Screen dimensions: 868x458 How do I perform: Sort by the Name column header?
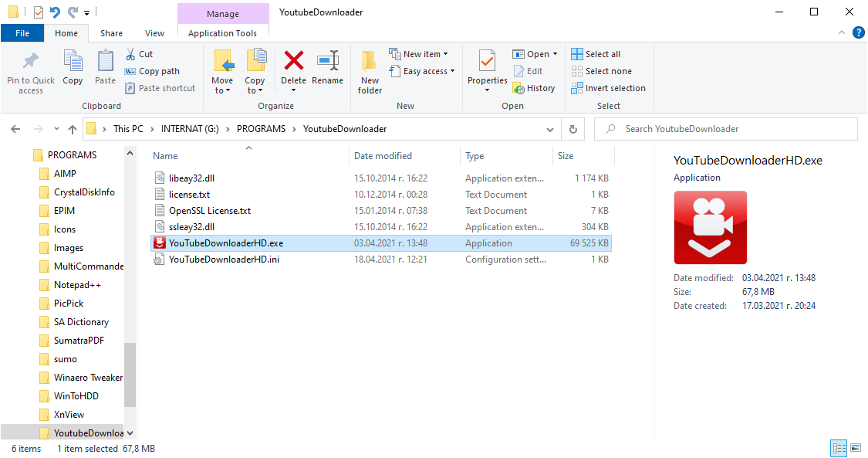(x=249, y=156)
